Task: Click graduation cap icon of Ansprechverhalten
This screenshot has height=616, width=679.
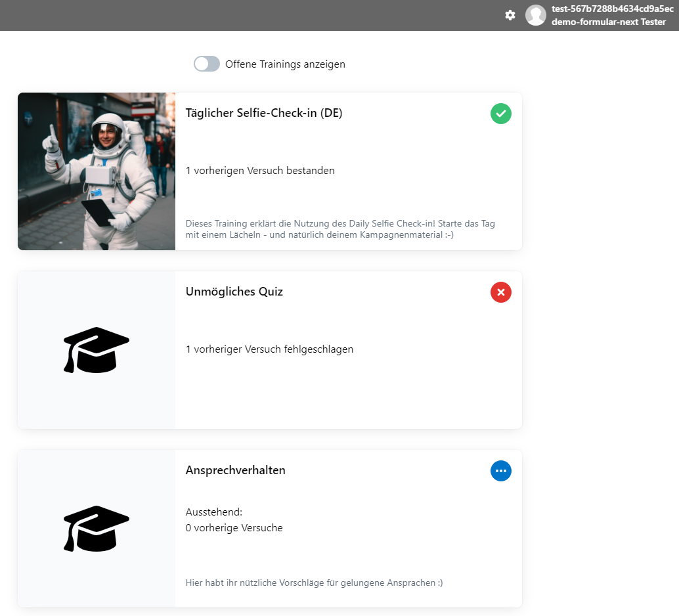Action: (x=96, y=529)
